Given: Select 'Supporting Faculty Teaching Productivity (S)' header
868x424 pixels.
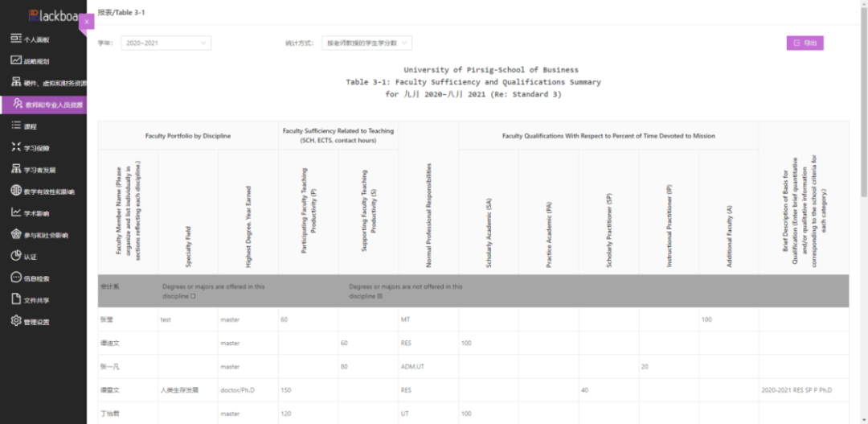Looking at the screenshot, I should coord(368,212).
